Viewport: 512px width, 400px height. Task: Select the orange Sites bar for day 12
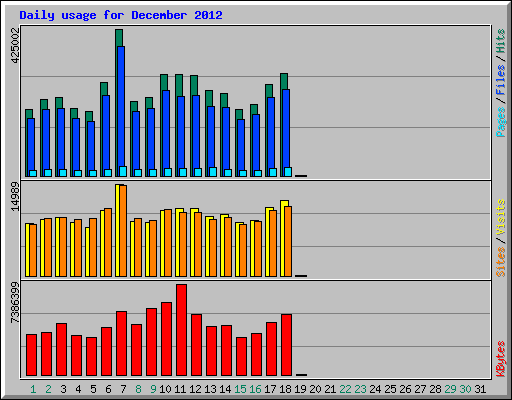point(198,245)
